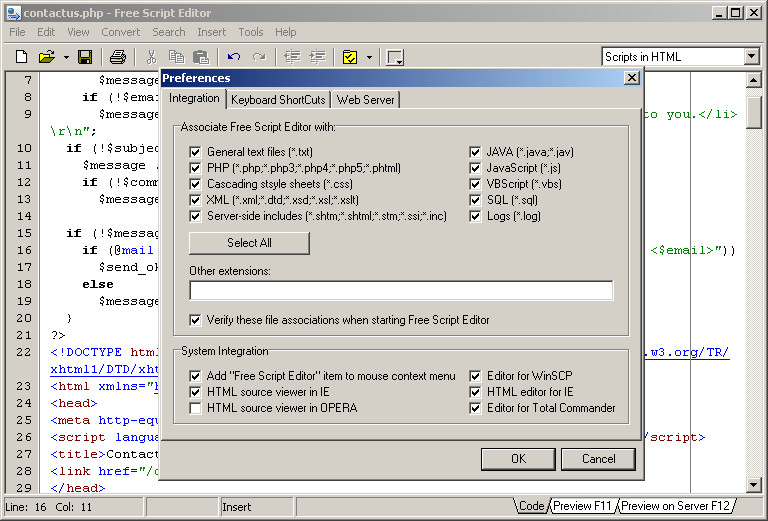Open the Scripts in HTML dropdown
Viewport: 768px width, 521px height.
point(752,56)
